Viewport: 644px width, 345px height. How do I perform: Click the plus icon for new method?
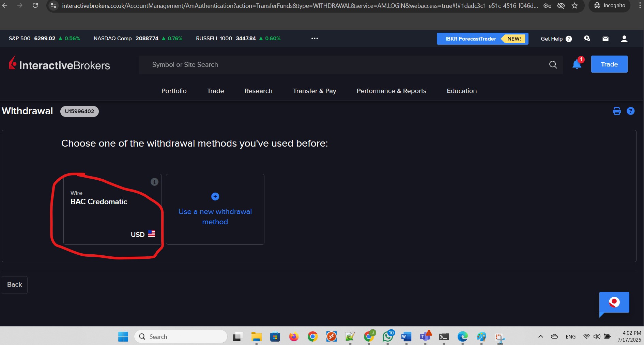coord(215,197)
